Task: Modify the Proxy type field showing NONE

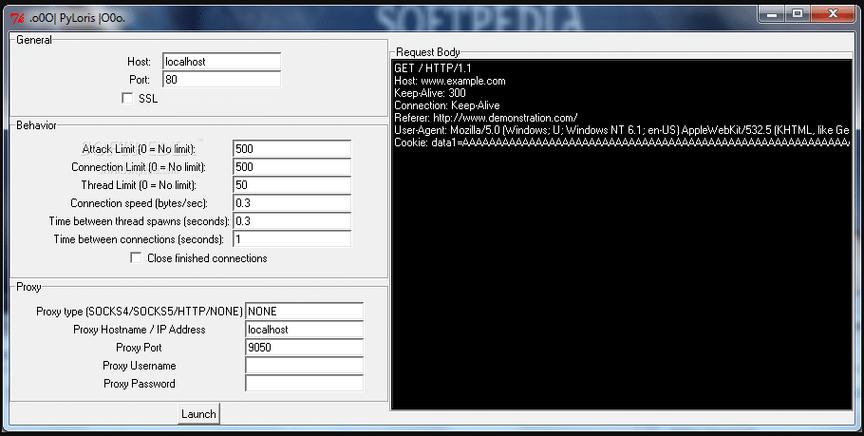Action: [304, 311]
